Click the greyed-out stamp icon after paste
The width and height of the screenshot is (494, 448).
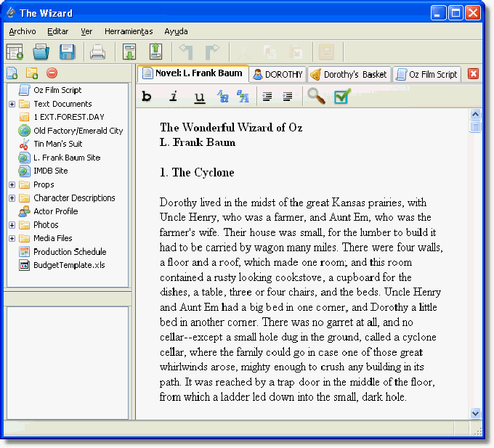click(x=326, y=52)
